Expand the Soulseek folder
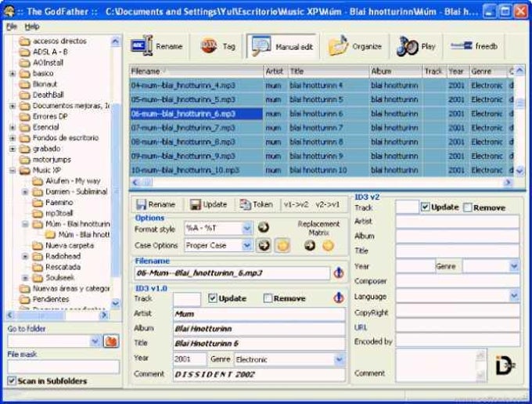This screenshot has height=404, width=532. [x=25, y=278]
